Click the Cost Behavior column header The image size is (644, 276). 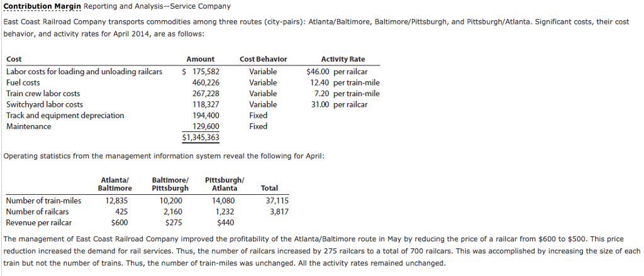263,59
